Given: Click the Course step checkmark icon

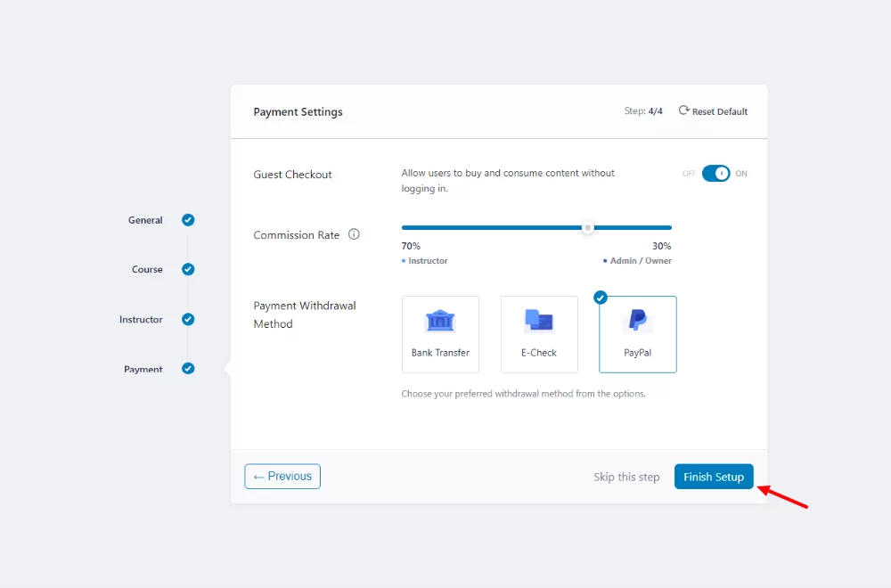Looking at the screenshot, I should (x=188, y=269).
